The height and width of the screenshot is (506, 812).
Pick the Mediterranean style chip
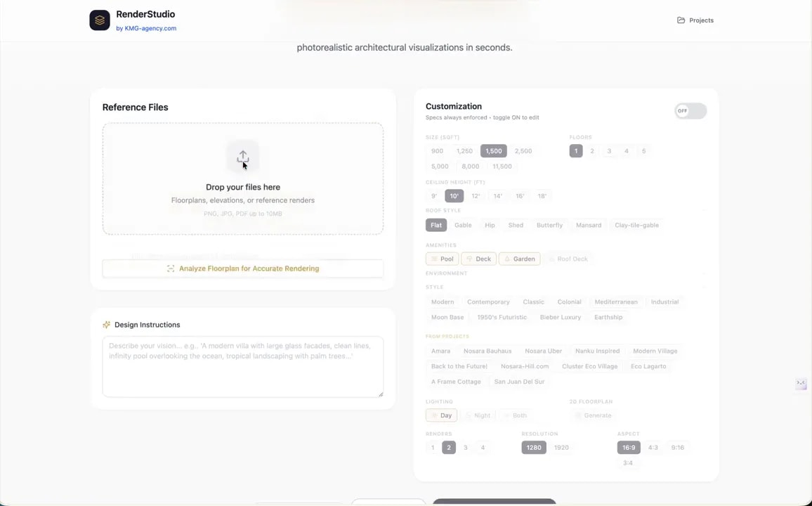coord(616,302)
